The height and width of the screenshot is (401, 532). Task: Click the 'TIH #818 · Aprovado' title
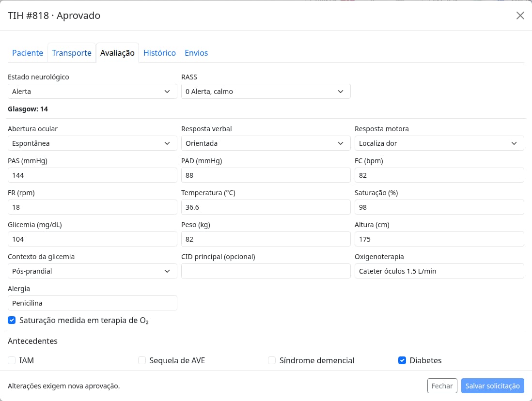pyautogui.click(x=54, y=15)
